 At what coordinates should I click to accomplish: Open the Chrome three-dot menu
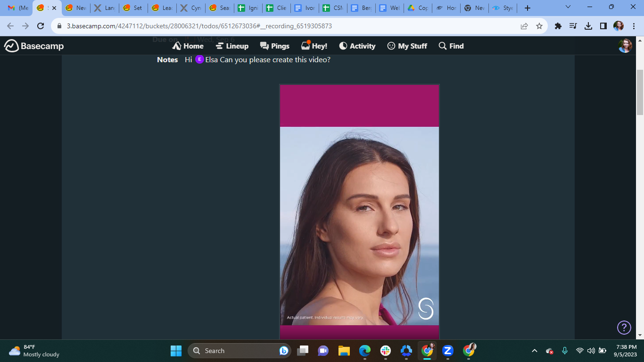tap(634, 26)
